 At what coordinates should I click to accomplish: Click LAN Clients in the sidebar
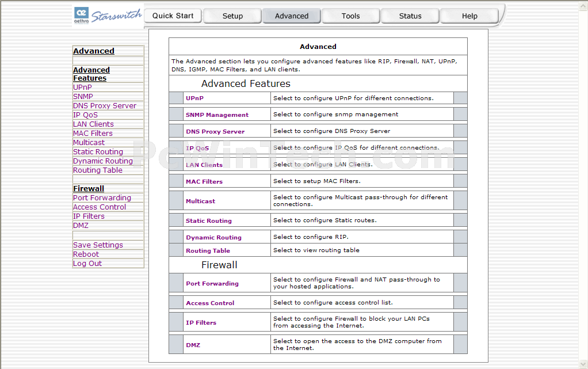[x=93, y=124]
